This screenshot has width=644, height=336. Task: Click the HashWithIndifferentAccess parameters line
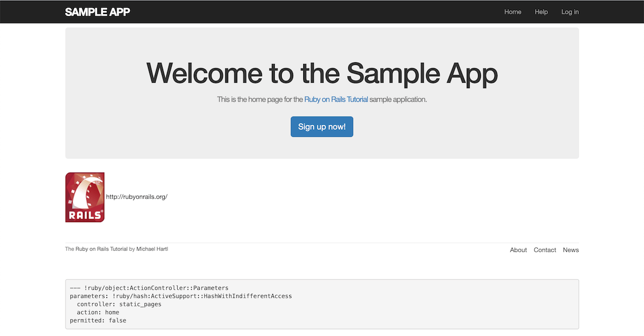[180, 296]
